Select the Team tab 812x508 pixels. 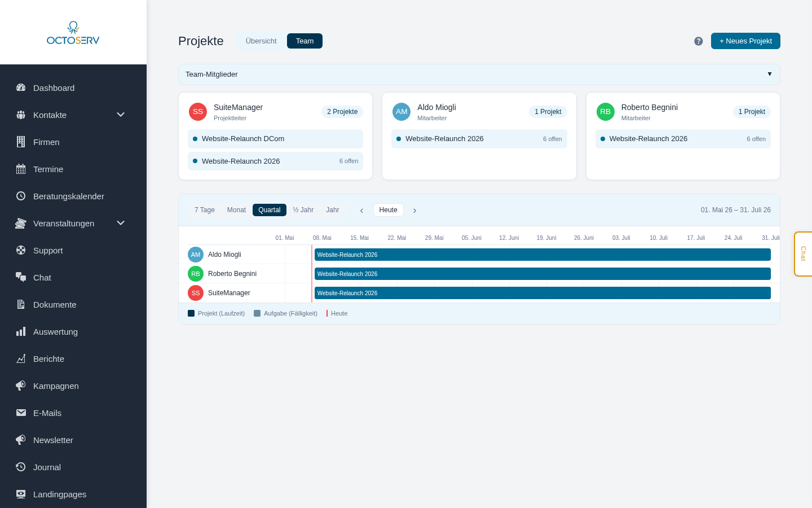pos(304,41)
